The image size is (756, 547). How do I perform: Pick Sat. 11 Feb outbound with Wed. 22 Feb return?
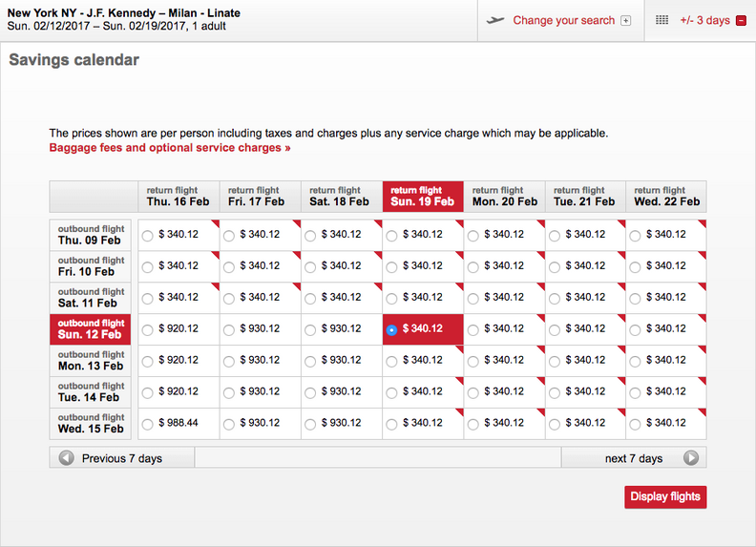point(636,298)
